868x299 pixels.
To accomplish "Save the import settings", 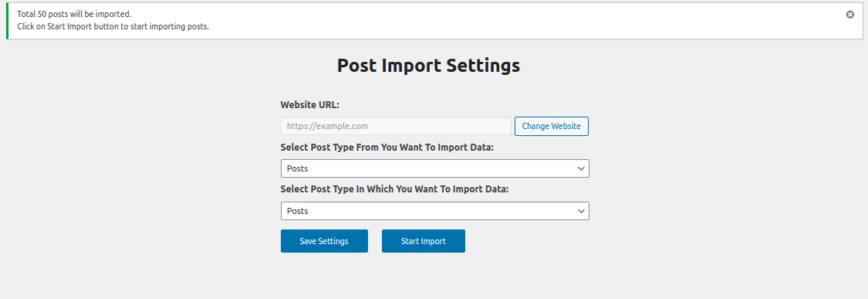I will tap(324, 241).
